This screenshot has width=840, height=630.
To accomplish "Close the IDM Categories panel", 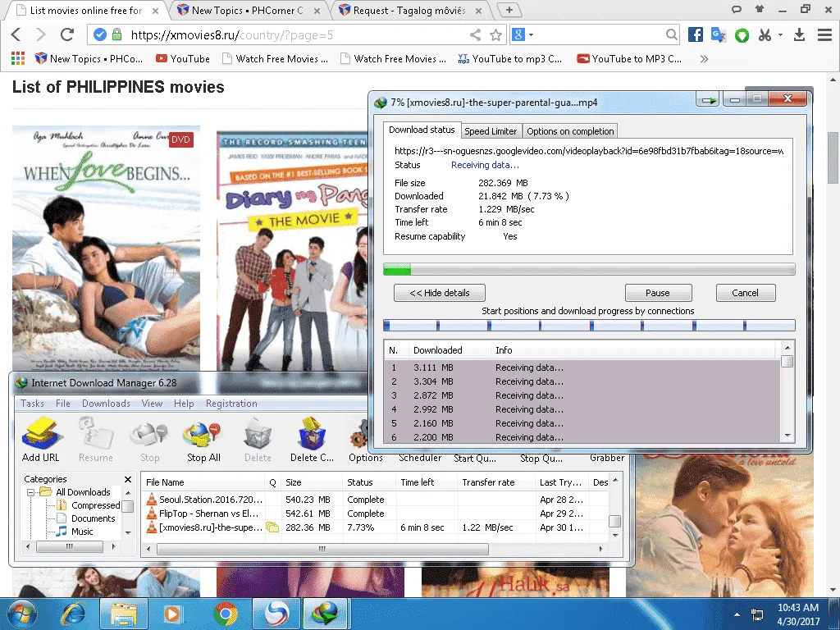I will (127, 479).
